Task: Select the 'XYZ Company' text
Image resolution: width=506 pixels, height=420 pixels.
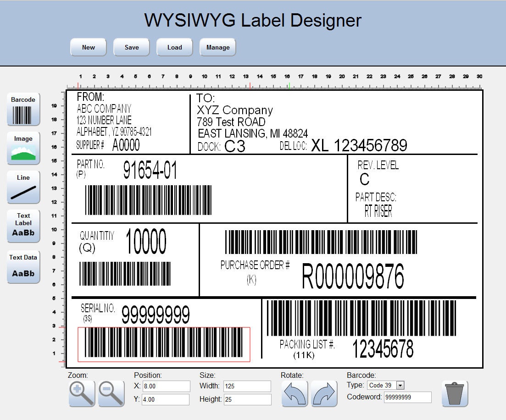Action: click(x=235, y=111)
